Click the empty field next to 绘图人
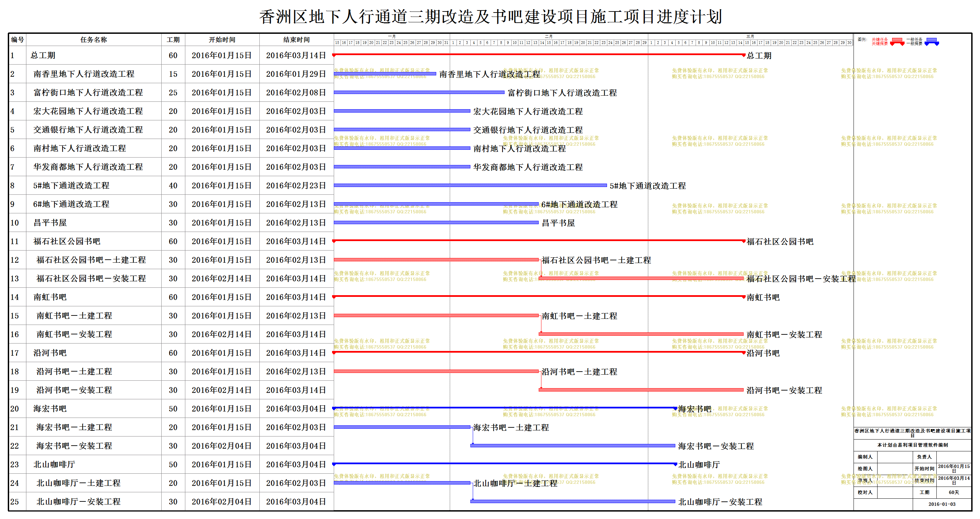 pos(895,468)
